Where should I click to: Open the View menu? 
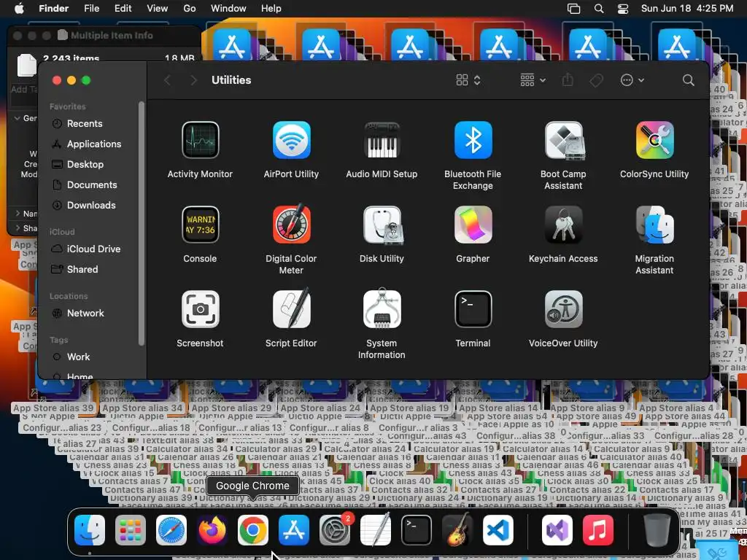pos(158,8)
